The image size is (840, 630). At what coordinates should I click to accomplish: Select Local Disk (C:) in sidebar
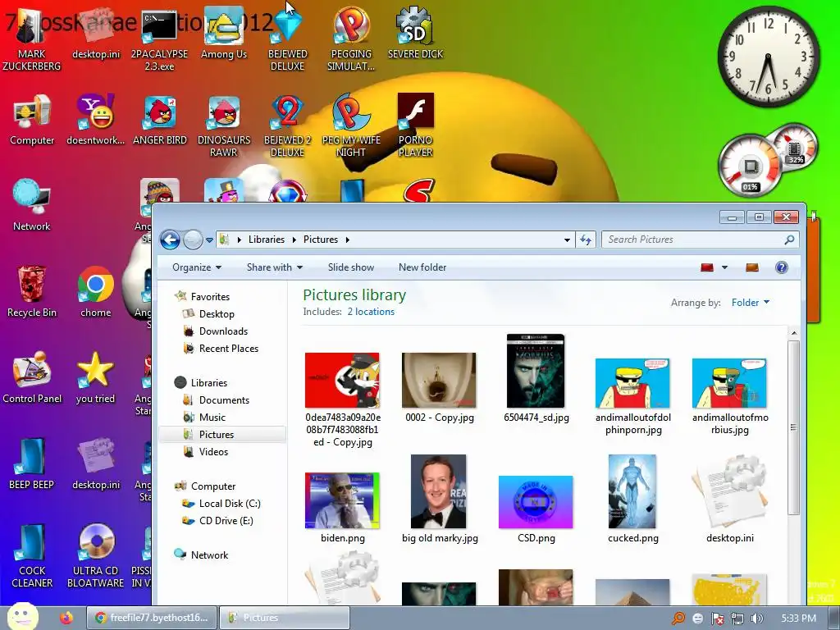click(230, 504)
